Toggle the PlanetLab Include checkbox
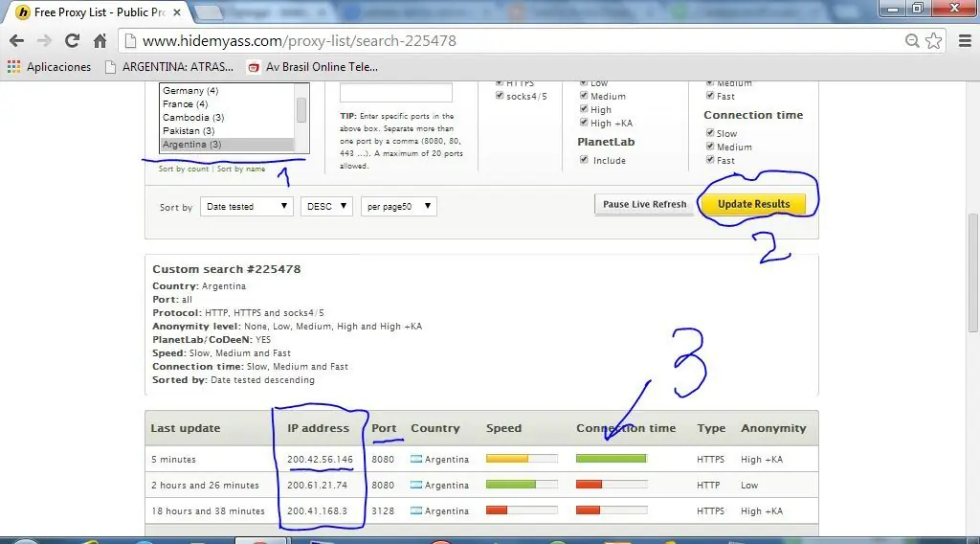980x544 pixels. coord(584,159)
